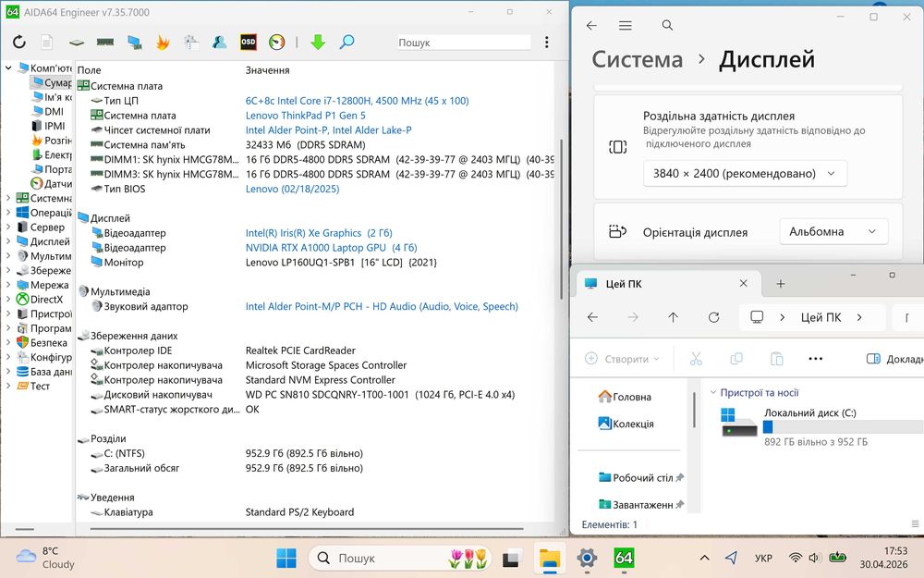Screen dimensions: 924x578
Task: Click Explorer's up arrow
Action: 673,317
